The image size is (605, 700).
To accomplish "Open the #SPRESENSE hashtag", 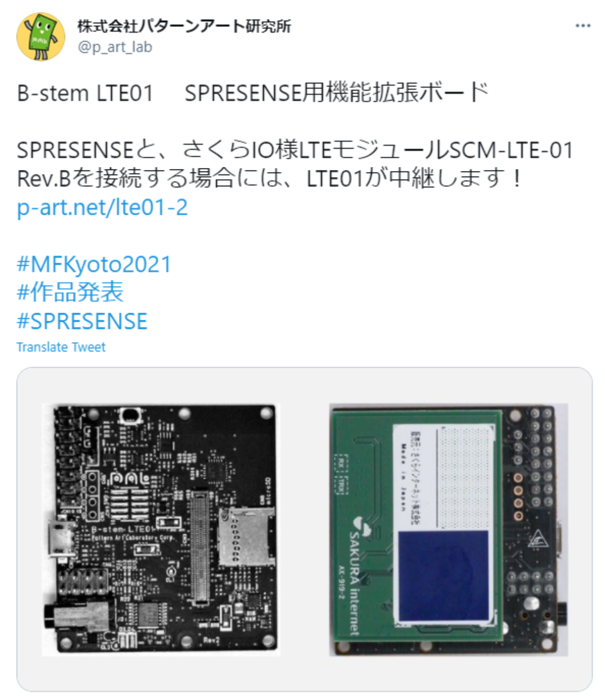I will click(82, 321).
